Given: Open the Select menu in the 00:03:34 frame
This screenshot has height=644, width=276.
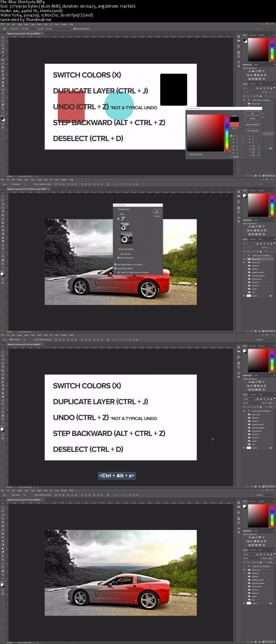Looking at the screenshot, I should tap(39, 490).
